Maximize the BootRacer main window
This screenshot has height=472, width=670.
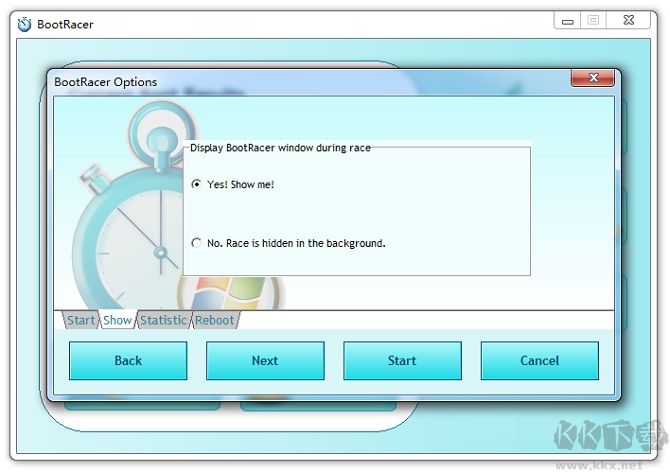(593, 21)
